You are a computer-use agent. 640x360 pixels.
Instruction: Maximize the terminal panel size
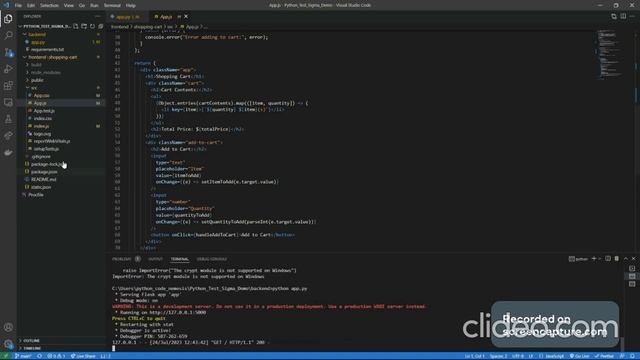click(x=626, y=259)
